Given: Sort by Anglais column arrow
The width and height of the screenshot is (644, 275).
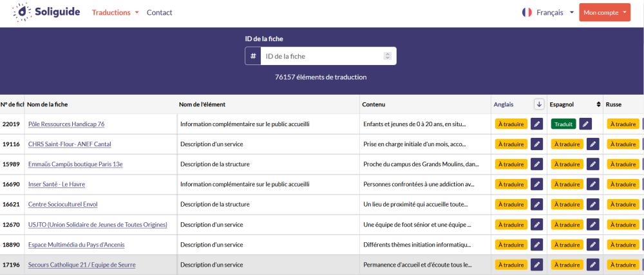Looking at the screenshot, I should [x=539, y=104].
